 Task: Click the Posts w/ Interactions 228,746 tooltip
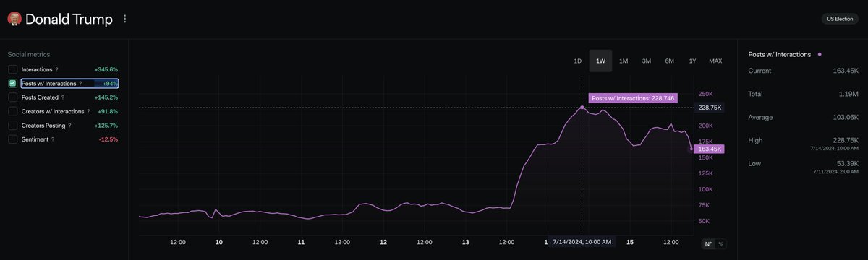pos(633,98)
